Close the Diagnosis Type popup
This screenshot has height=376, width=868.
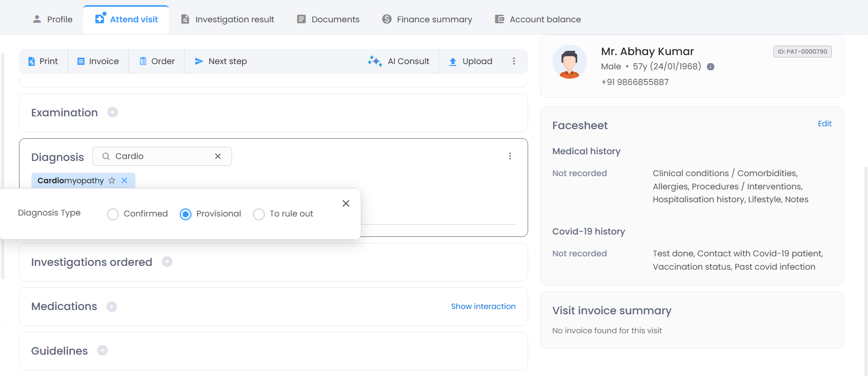coord(346,203)
